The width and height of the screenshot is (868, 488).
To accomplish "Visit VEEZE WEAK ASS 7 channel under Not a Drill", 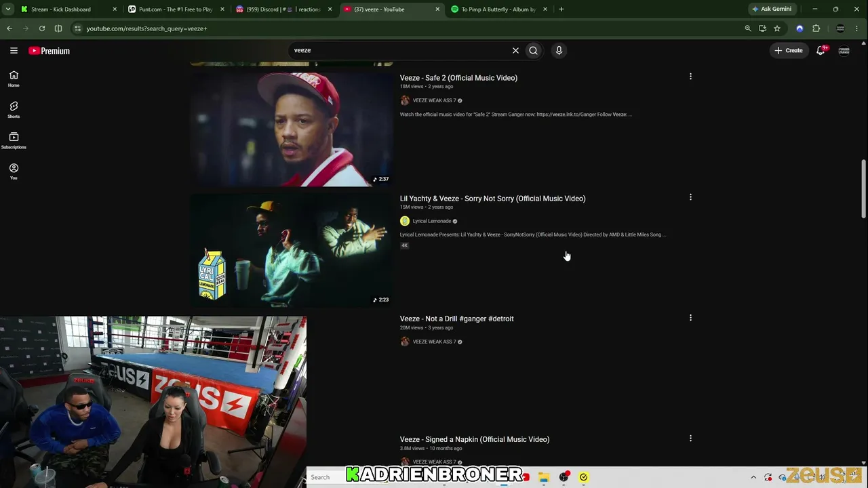I will pyautogui.click(x=434, y=342).
